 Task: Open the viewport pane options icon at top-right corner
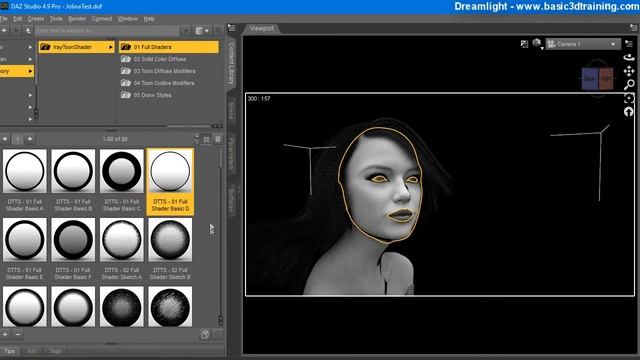point(633,28)
